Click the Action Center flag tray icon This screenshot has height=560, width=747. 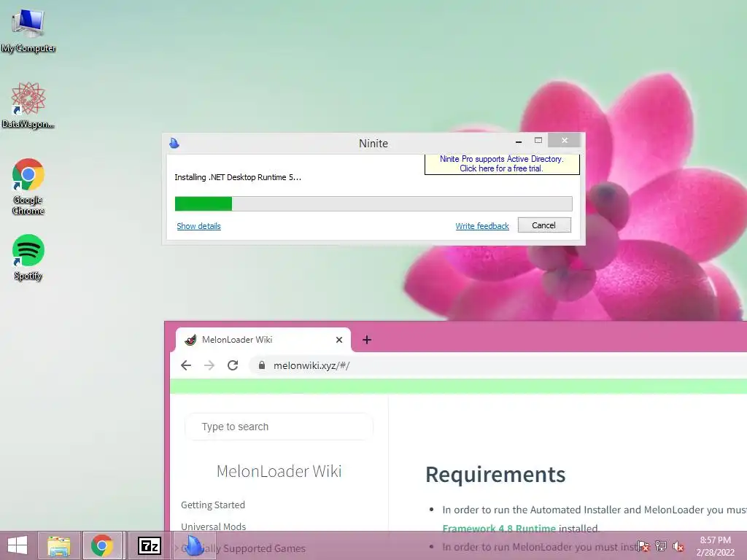click(x=643, y=546)
